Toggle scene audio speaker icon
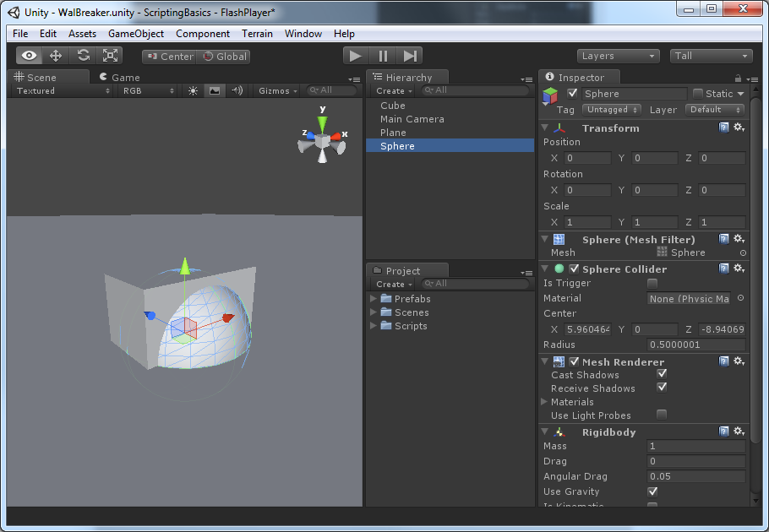 pos(237,90)
